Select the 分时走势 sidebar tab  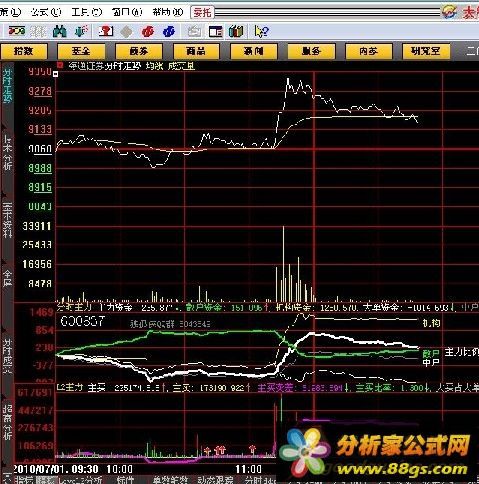[x=7, y=86]
